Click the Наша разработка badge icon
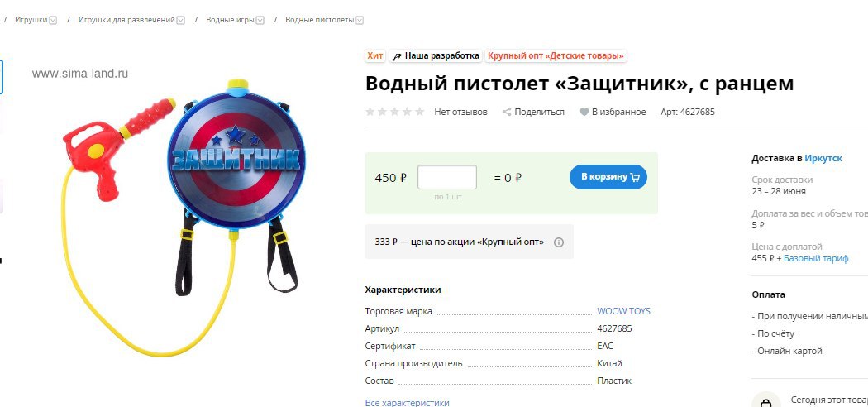 397,56
